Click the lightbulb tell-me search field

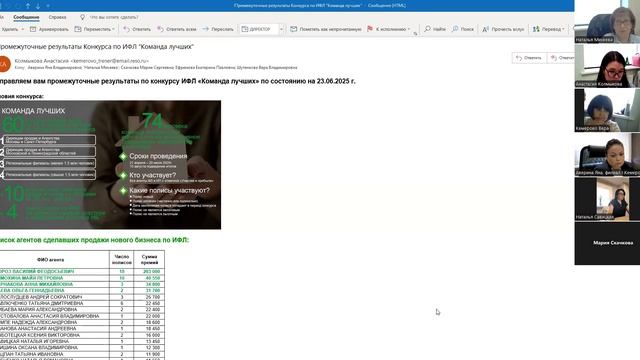point(109,17)
